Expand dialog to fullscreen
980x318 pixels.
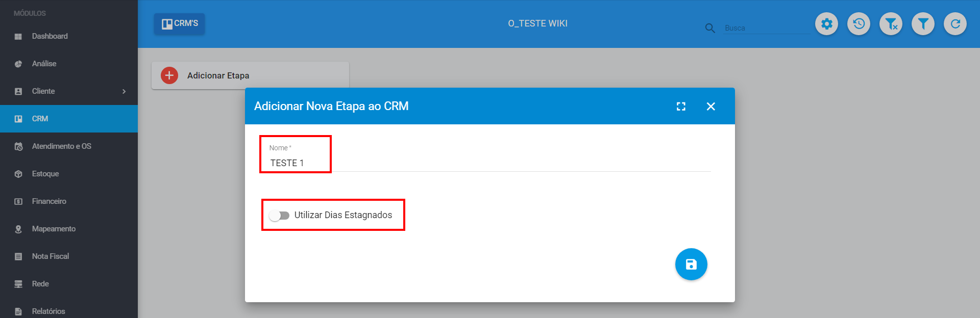(681, 106)
